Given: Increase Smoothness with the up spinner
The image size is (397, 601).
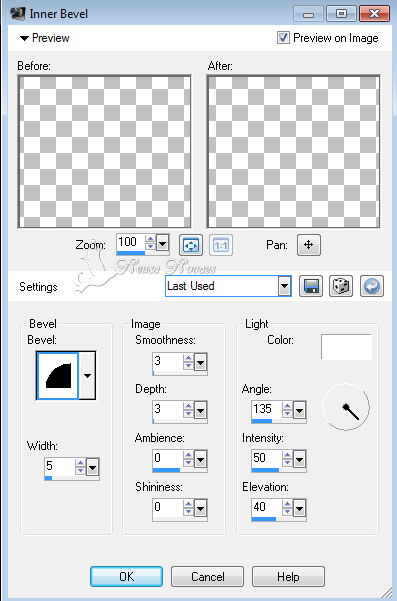Looking at the screenshot, I should tap(188, 358).
